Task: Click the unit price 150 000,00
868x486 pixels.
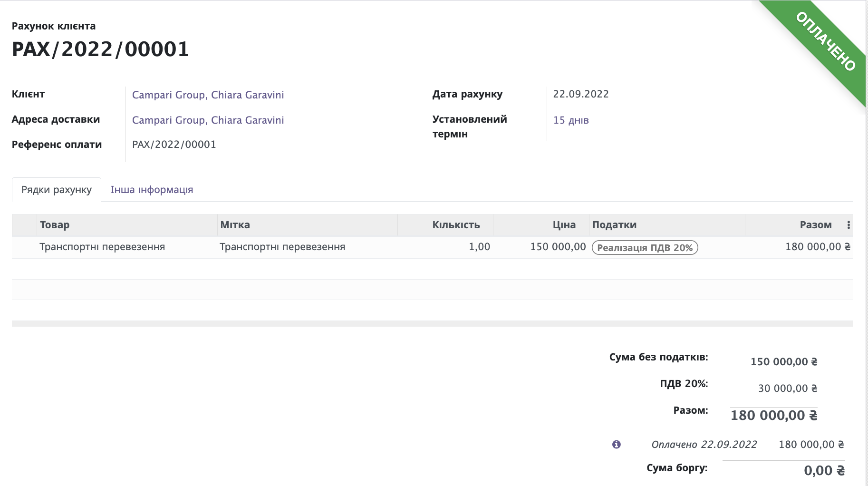Action: (x=558, y=247)
